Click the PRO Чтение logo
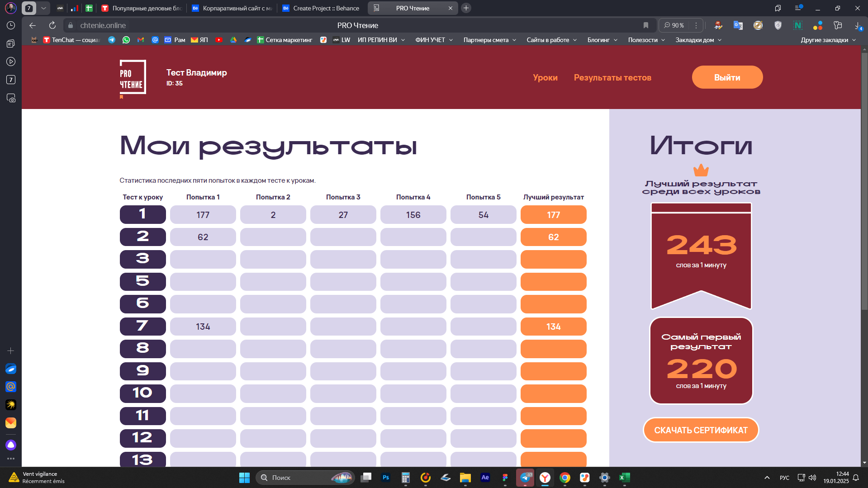The image size is (868, 488). coord(133,78)
